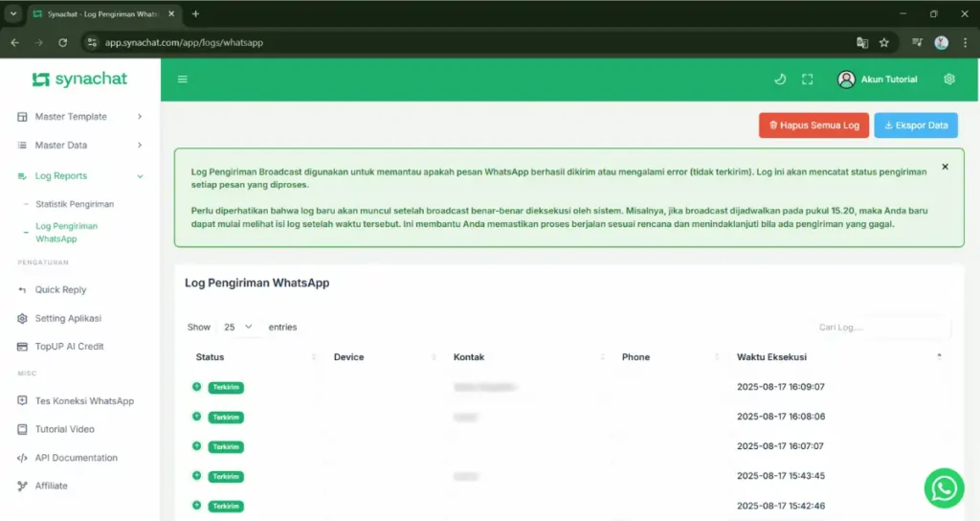
Task: Click the Master Data list icon
Action: click(23, 146)
